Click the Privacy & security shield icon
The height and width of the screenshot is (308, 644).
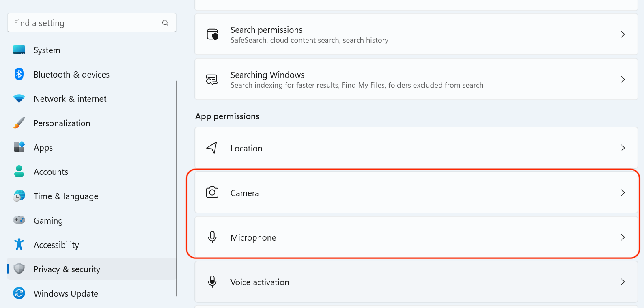(x=19, y=269)
